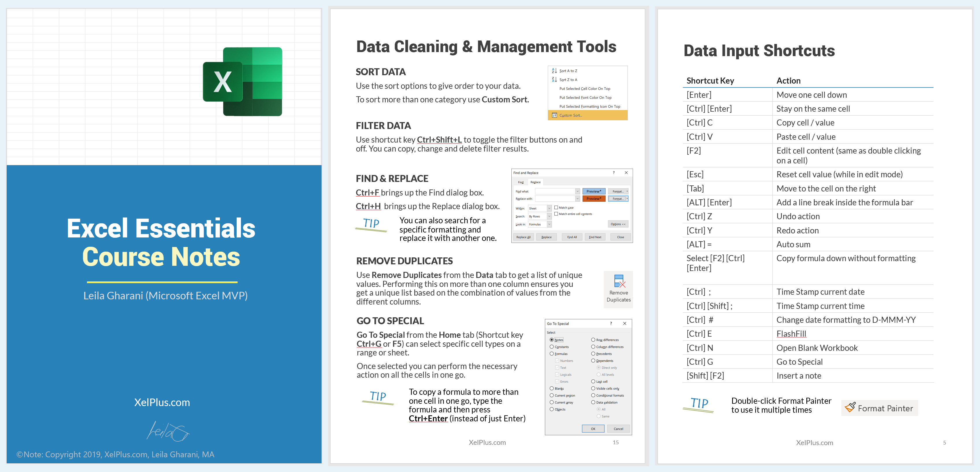The image size is (980, 472).
Task: Select the Row differences radio button
Action: [x=593, y=340]
